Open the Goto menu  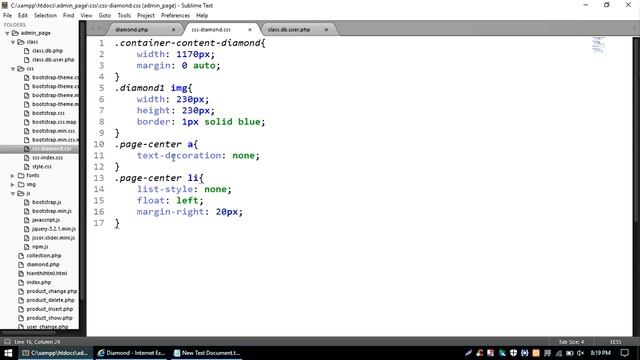tap(105, 16)
